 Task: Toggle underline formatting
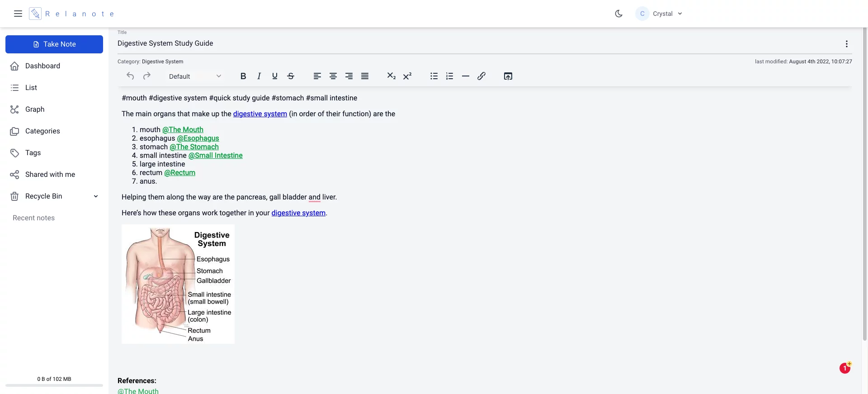click(x=275, y=76)
